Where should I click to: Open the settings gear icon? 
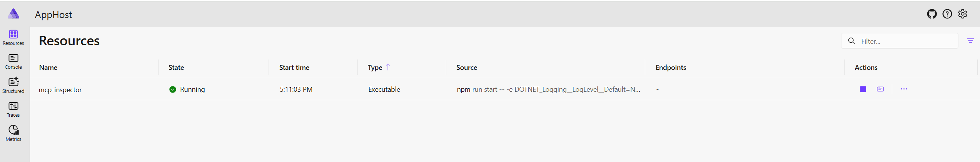[962, 14]
